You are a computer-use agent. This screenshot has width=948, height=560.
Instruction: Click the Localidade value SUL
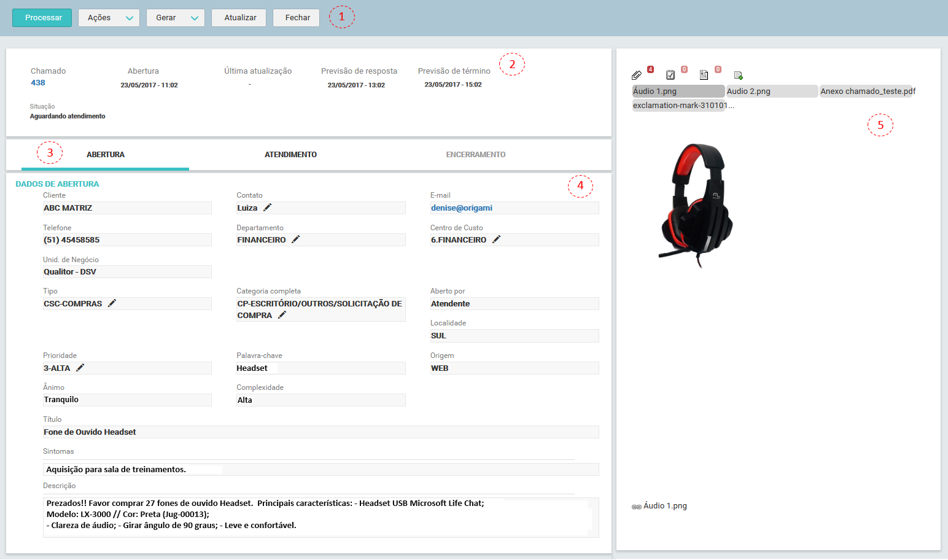pos(515,336)
